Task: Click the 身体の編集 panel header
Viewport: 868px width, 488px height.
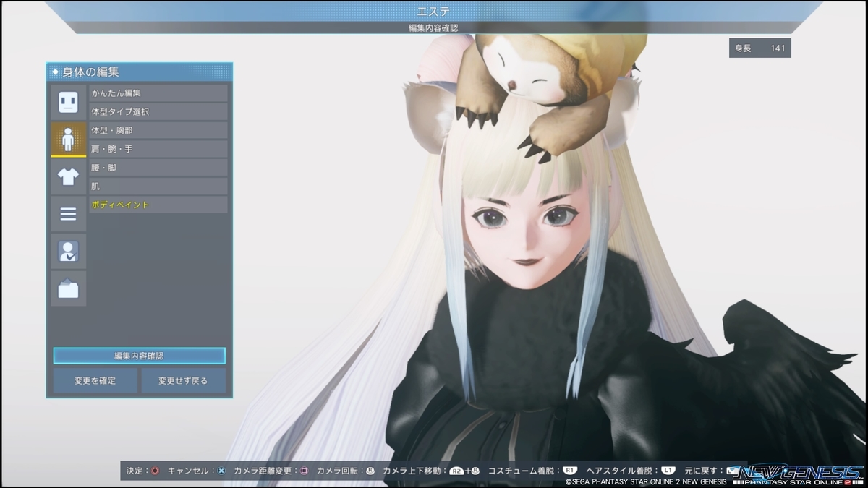Action: pos(140,72)
